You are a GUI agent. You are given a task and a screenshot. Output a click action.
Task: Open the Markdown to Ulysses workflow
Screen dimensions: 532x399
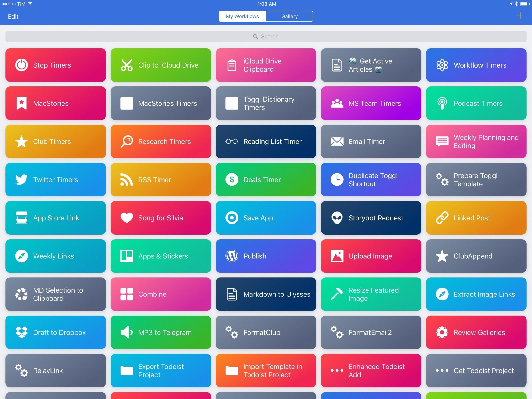(x=266, y=294)
